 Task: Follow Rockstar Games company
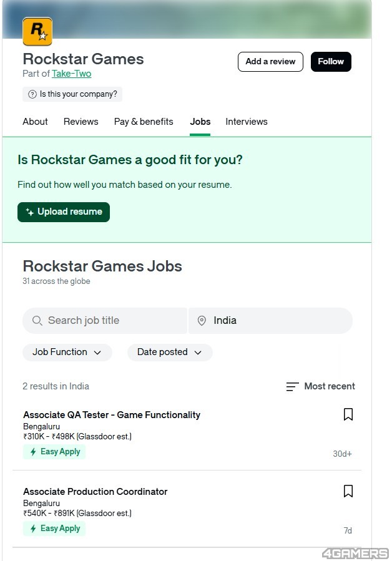331,62
